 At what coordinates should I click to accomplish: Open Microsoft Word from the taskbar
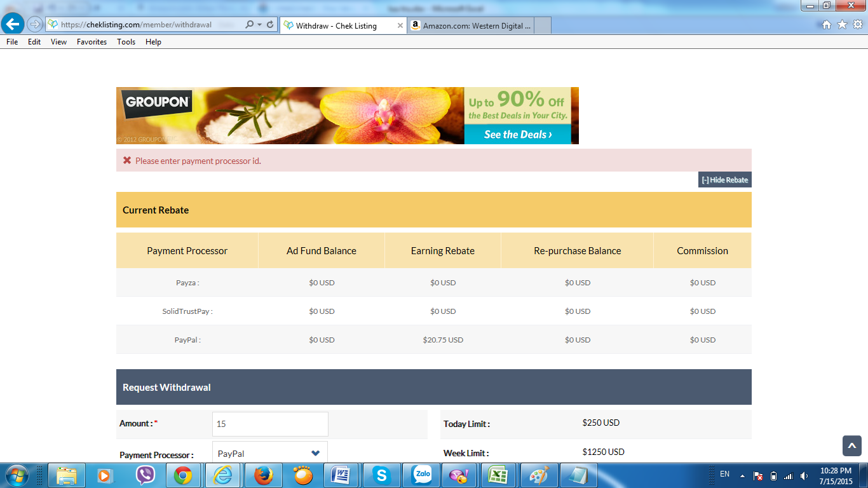341,475
